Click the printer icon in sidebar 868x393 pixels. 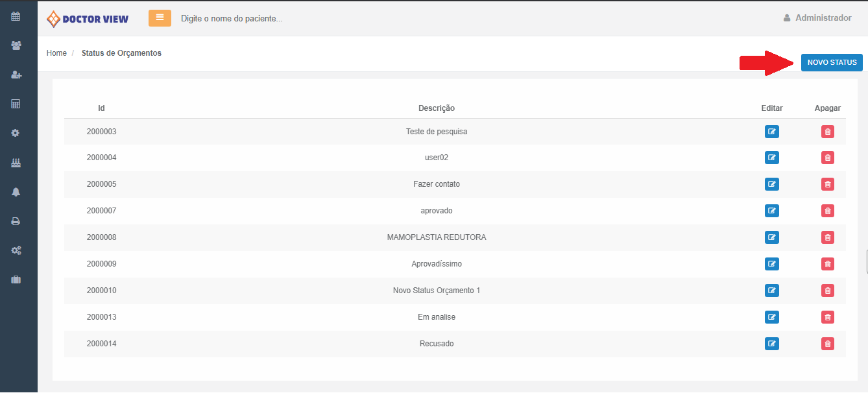tap(16, 221)
